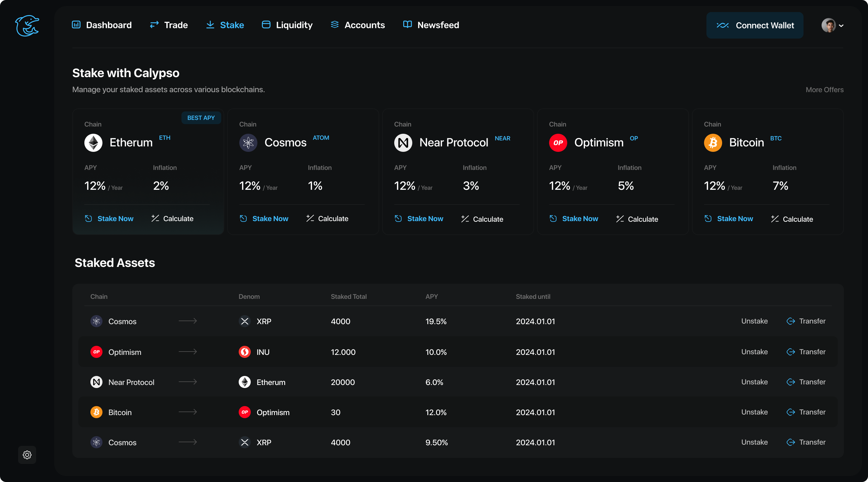Click the Calypso dolphin logo
Image resolution: width=868 pixels, height=482 pixels.
27,26
